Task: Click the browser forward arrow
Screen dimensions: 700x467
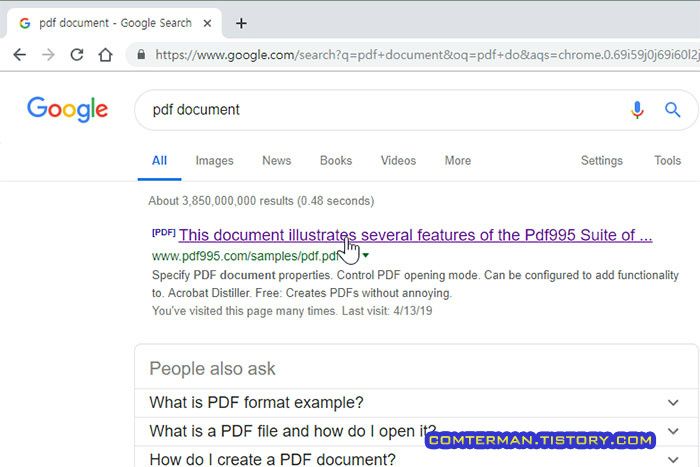Action: click(48, 55)
